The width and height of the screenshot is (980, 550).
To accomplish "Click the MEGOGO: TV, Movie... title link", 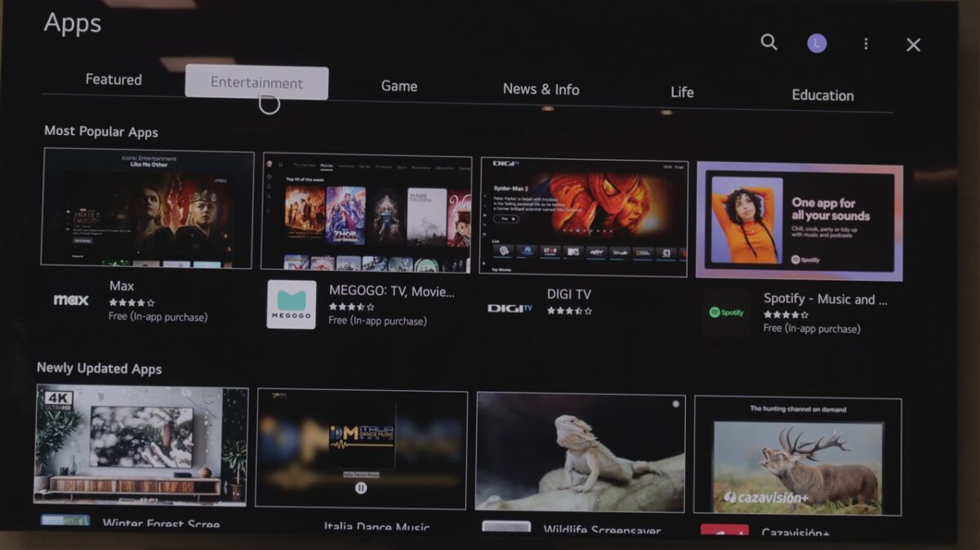I will [x=391, y=291].
